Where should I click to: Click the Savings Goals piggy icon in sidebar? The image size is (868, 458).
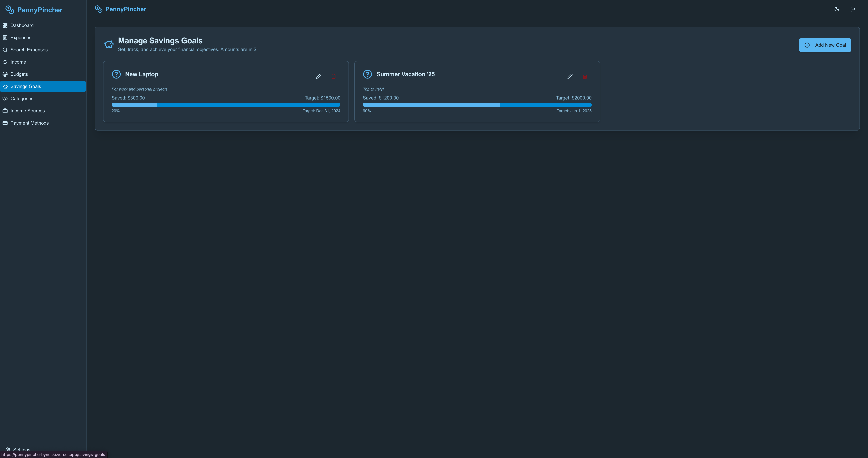pyautogui.click(x=5, y=86)
